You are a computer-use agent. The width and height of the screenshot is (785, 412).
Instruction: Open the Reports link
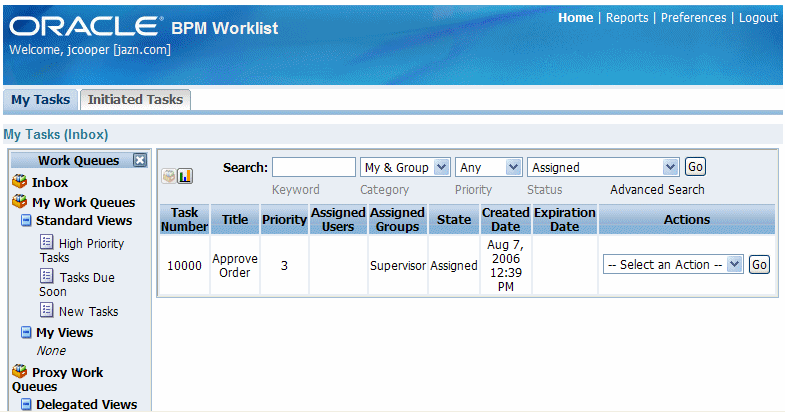pos(627,18)
